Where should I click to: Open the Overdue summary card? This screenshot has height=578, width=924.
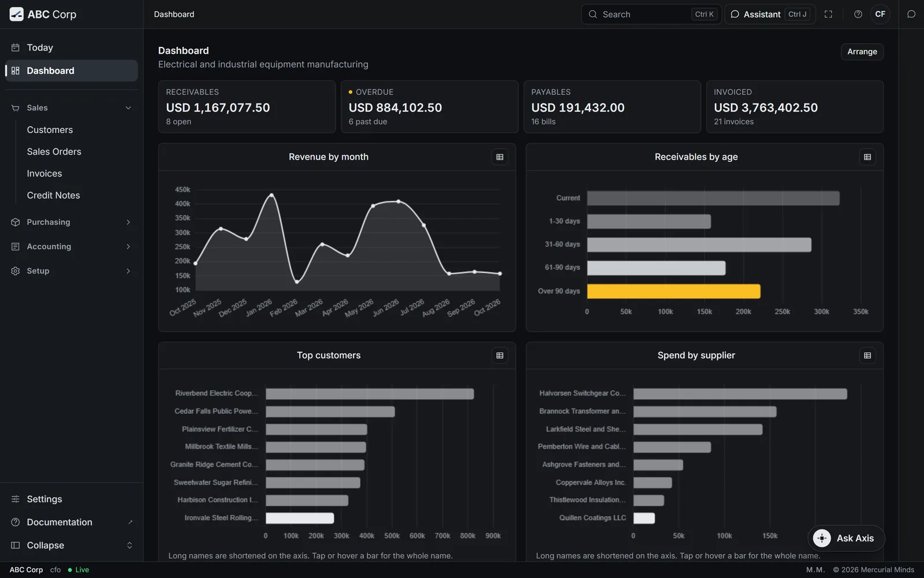[430, 107]
